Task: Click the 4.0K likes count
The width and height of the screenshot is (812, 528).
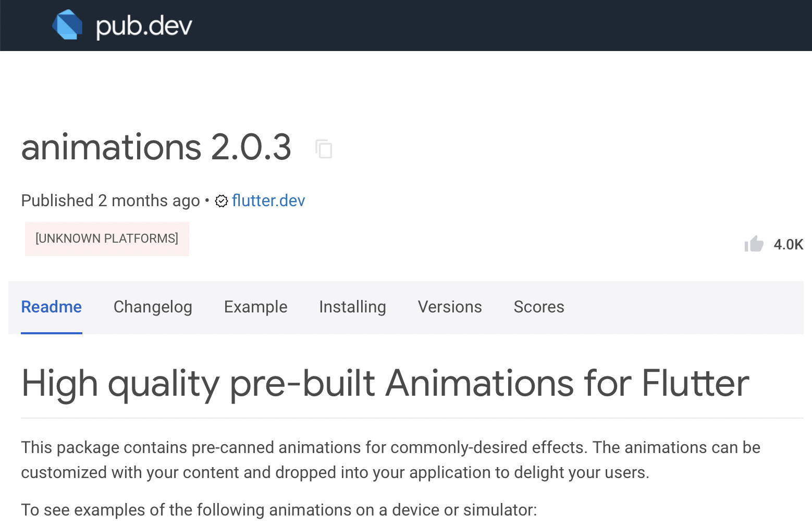Action: pos(788,244)
